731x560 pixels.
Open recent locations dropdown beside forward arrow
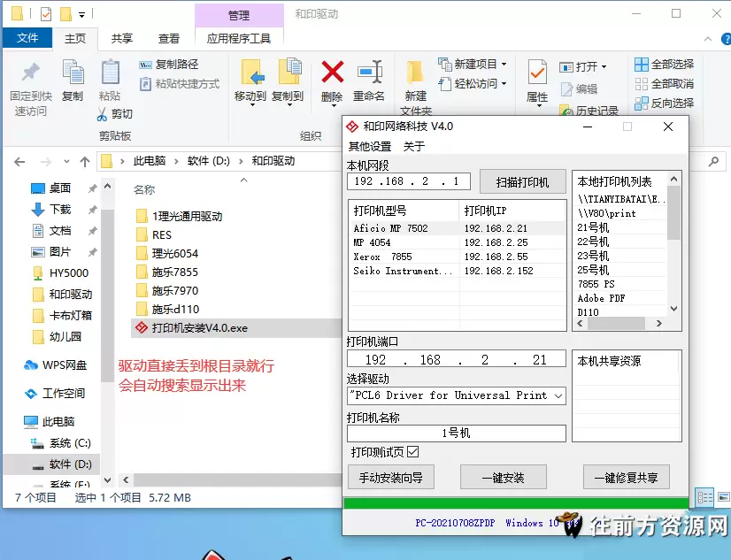[x=66, y=162]
